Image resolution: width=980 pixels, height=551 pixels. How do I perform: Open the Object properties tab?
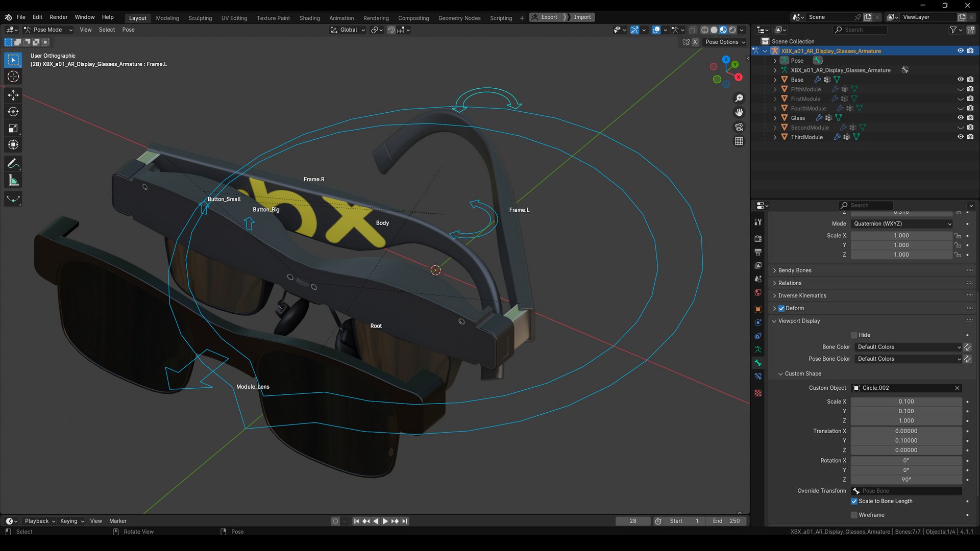[x=758, y=309]
